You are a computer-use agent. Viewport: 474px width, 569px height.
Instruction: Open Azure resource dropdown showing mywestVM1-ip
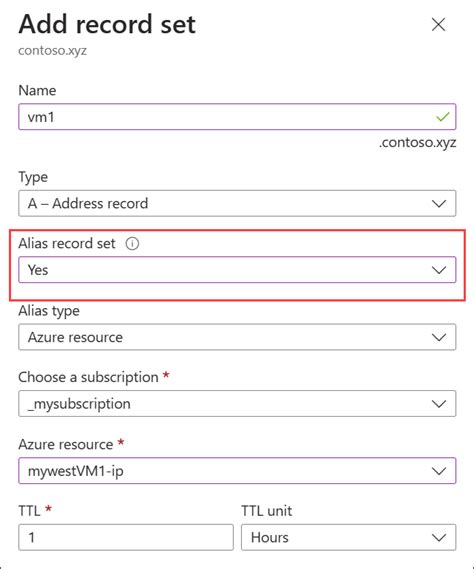point(237,471)
